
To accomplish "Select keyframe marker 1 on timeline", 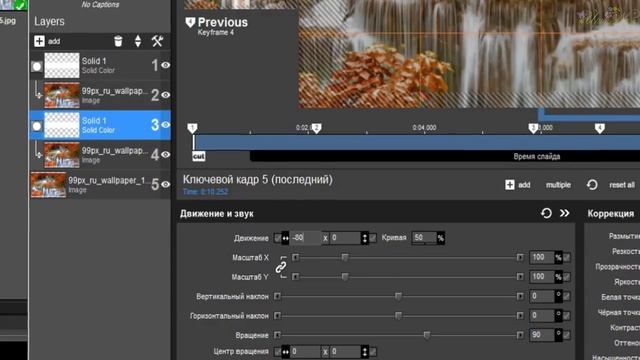I will pyautogui.click(x=192, y=129).
